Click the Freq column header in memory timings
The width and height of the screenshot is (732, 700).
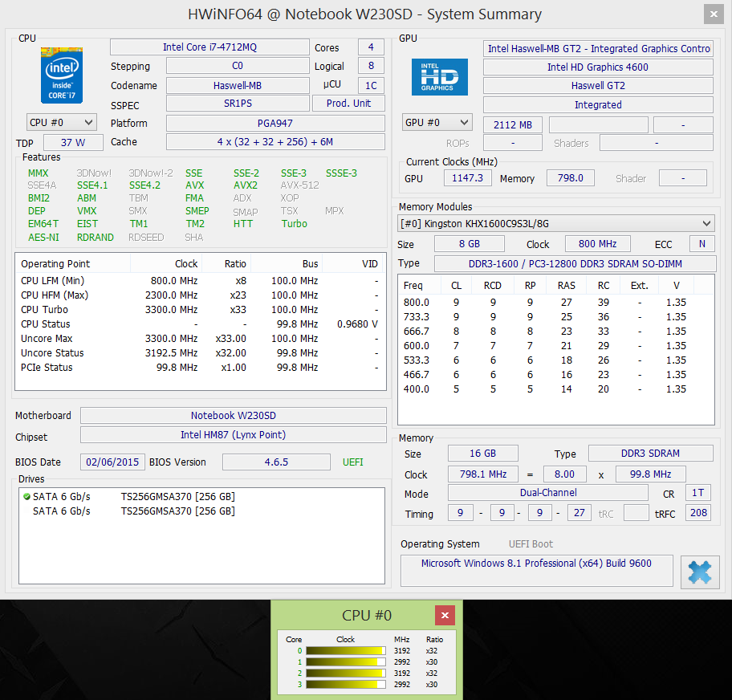(x=420, y=285)
